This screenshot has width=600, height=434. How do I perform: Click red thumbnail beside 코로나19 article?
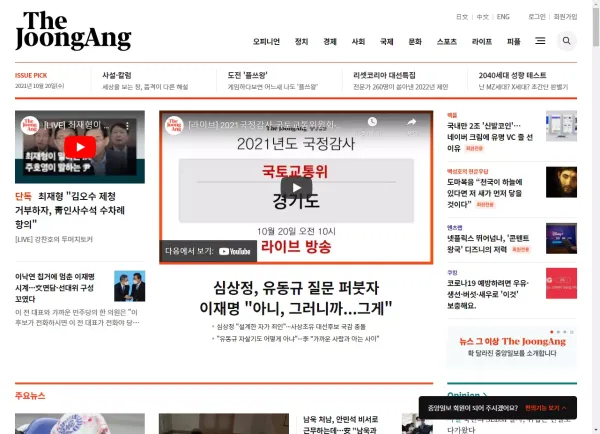point(561,283)
